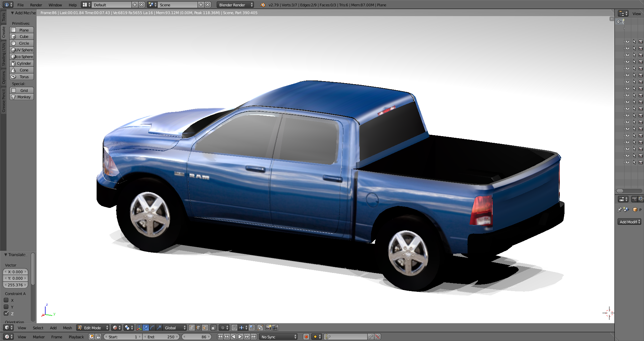Viewport: 644px width, 341px height.
Task: Open the timeline Marker menu
Action: point(39,337)
